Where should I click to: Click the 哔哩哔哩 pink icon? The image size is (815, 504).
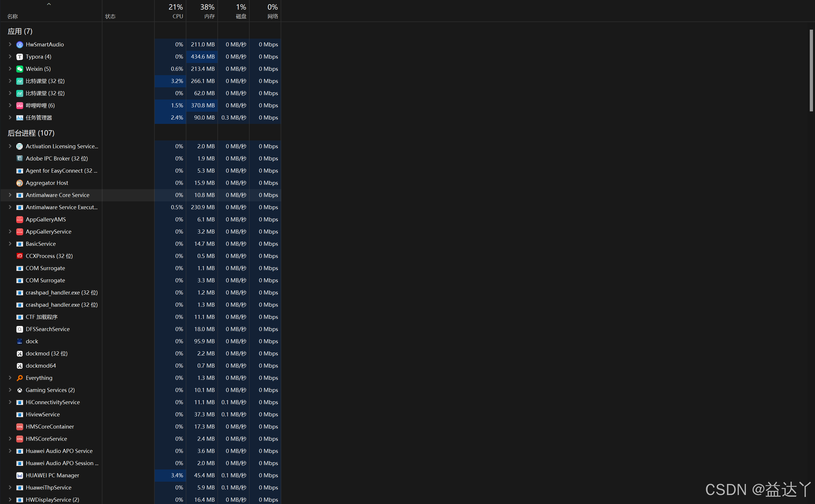tap(20, 106)
